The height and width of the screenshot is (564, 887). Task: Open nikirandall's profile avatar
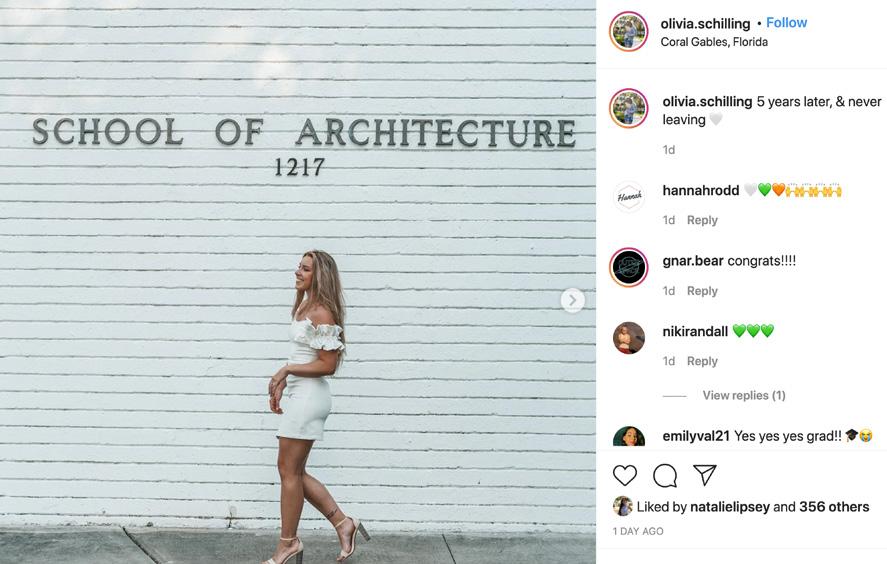[629, 338]
